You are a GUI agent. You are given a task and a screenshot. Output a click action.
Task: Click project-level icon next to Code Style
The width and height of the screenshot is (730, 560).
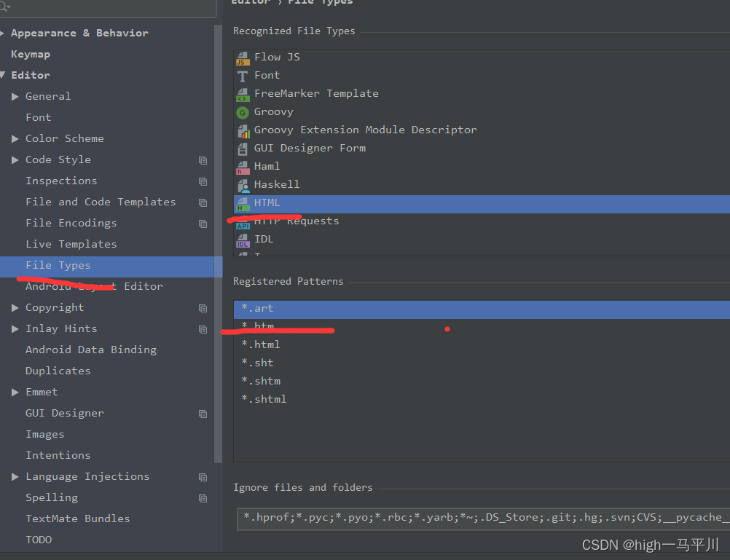pyautogui.click(x=203, y=161)
